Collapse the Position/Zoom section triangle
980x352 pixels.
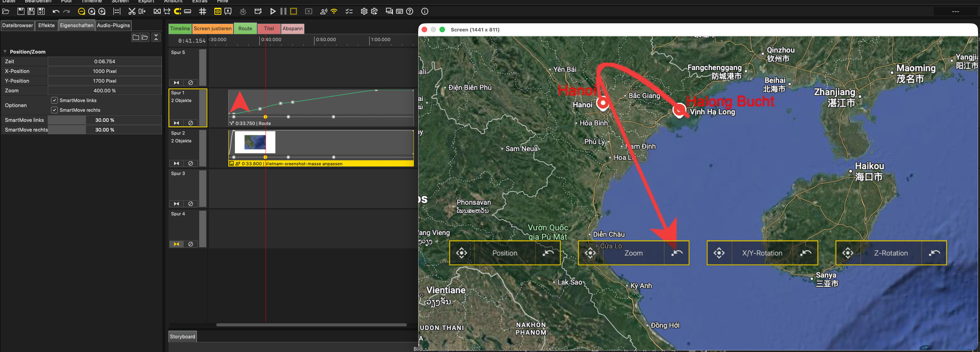(5, 52)
